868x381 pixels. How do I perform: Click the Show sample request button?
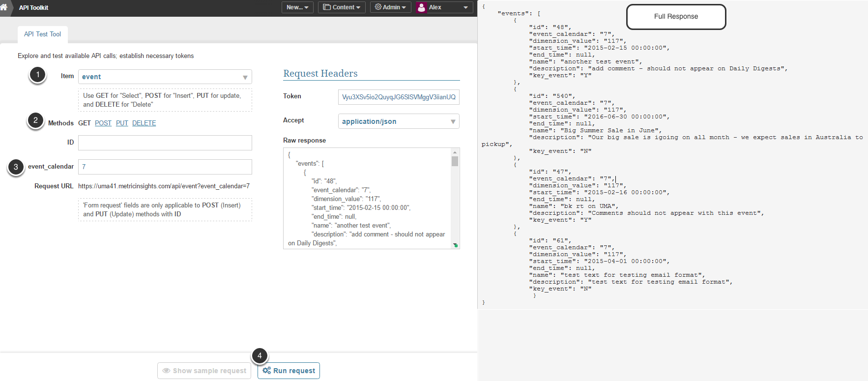click(204, 371)
